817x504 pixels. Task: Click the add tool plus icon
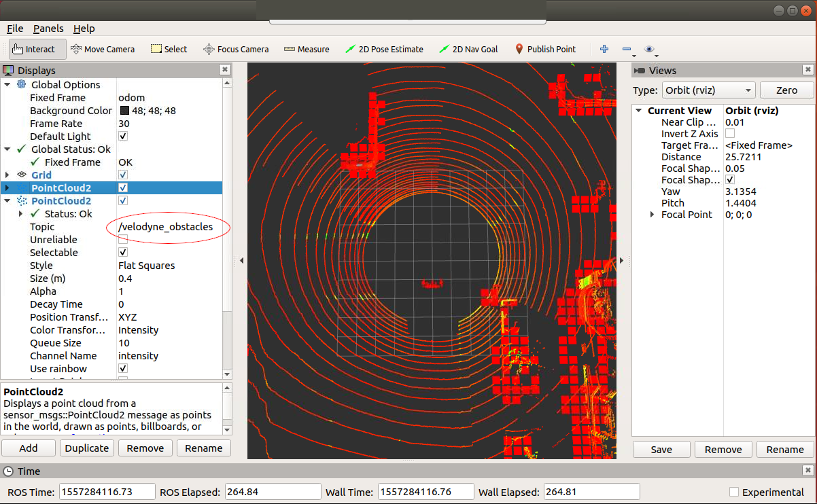pyautogui.click(x=604, y=49)
